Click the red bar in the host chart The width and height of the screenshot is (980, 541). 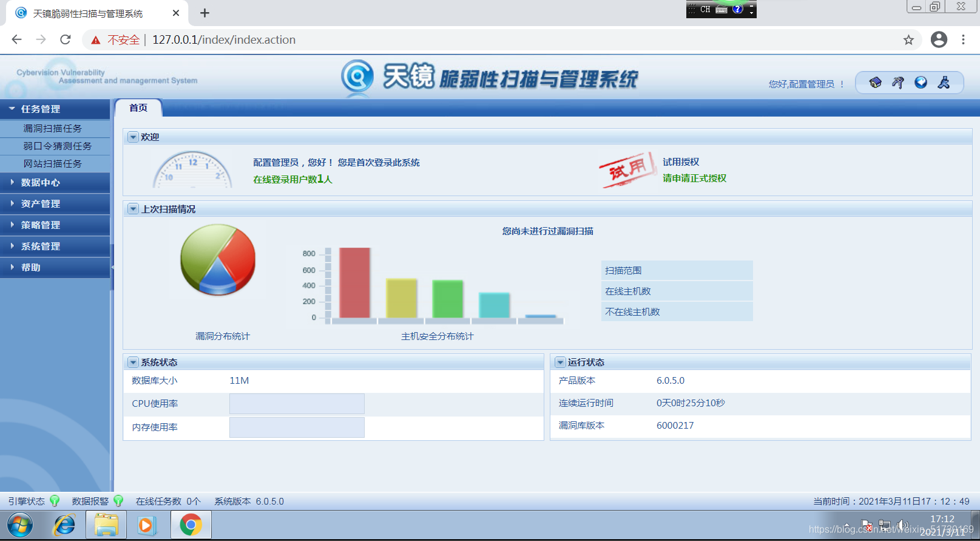[354, 283]
